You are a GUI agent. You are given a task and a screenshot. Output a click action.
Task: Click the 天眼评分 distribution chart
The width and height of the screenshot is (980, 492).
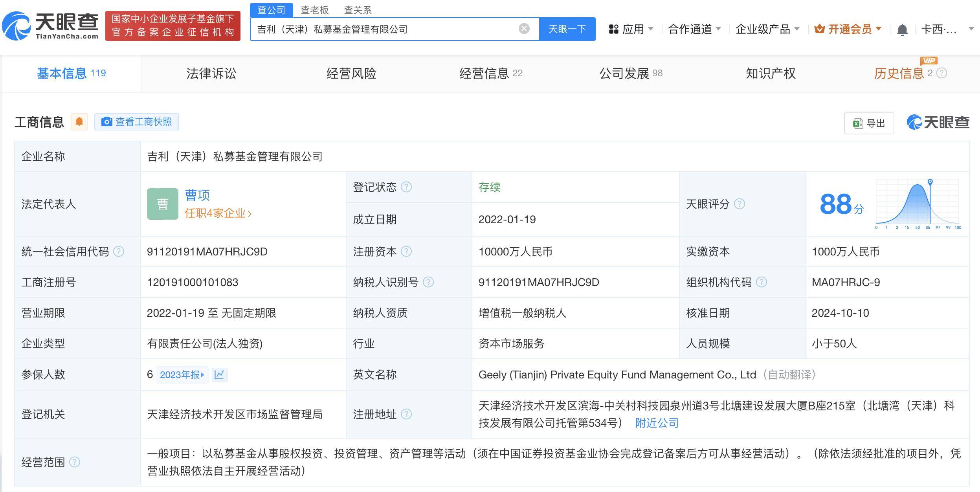point(918,204)
